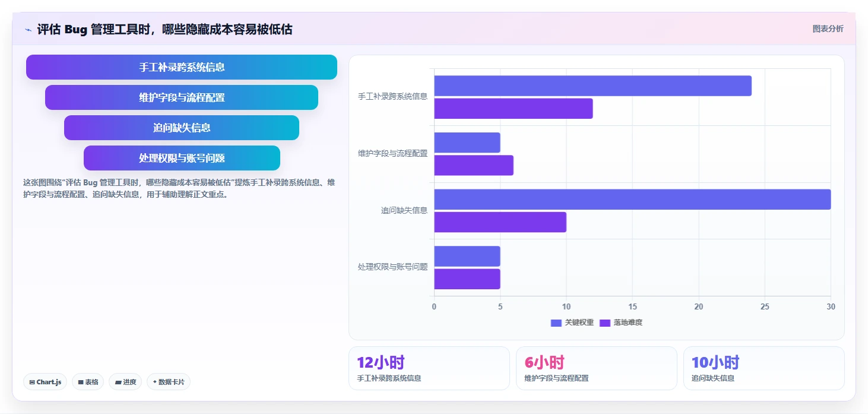Open the 12小时 data card
This screenshot has width=868, height=414.
(x=429, y=368)
